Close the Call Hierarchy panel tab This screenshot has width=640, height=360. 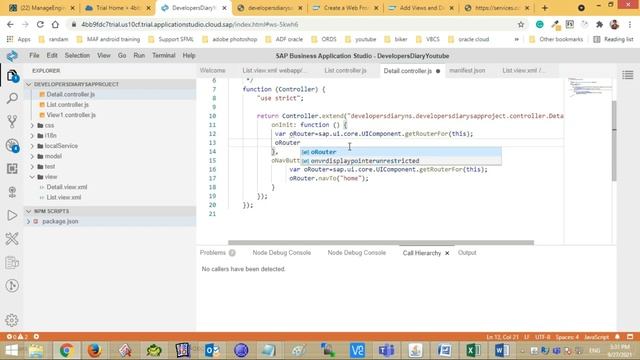click(447, 253)
